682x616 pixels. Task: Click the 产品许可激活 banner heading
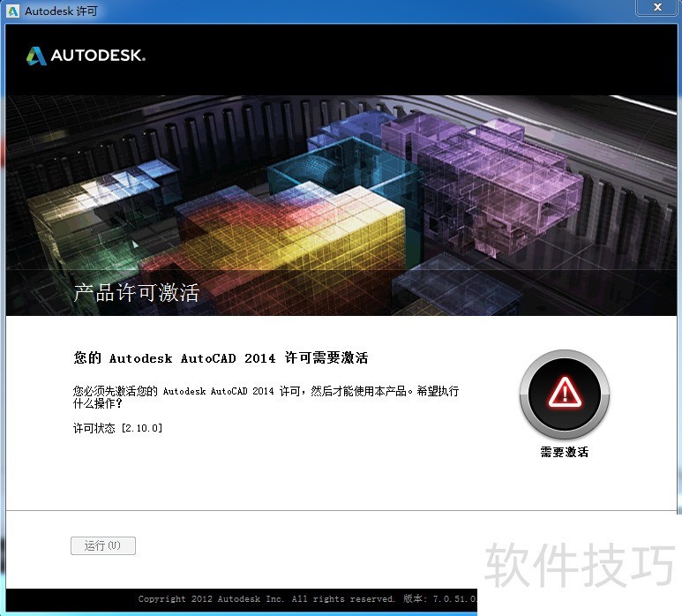click(x=137, y=293)
